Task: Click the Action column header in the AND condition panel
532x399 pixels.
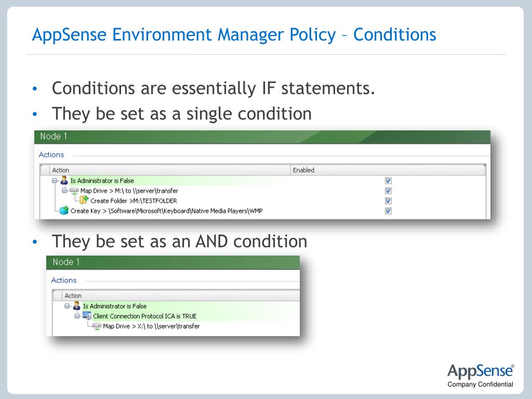Action: [x=181, y=296]
